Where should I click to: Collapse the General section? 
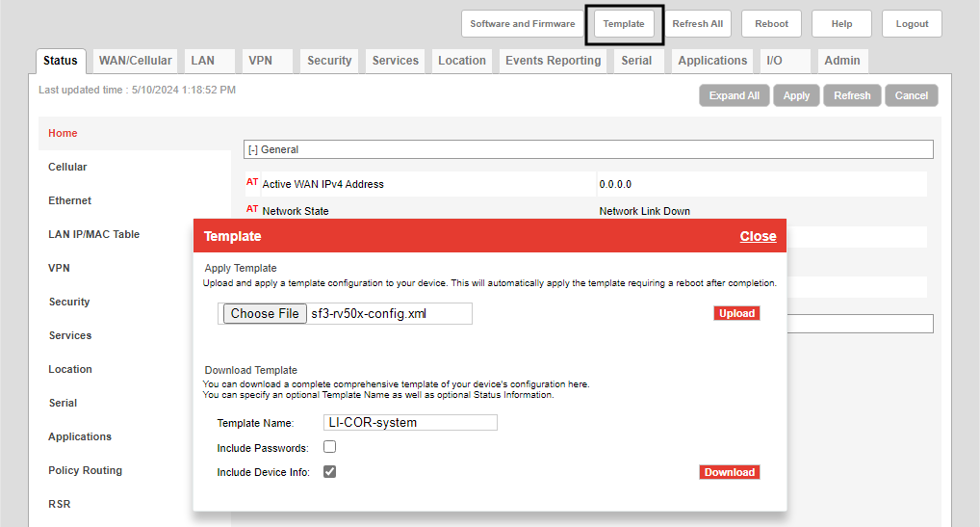click(254, 149)
